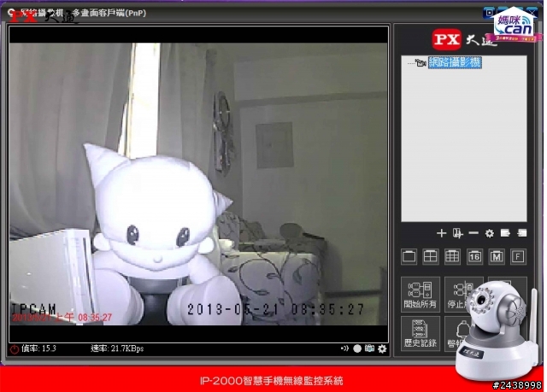Select the M layout button

(x=497, y=257)
